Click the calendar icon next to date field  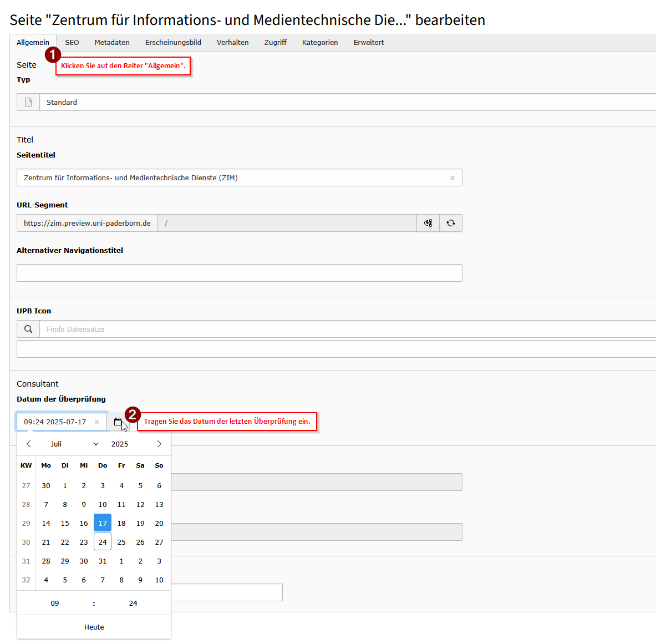click(118, 422)
